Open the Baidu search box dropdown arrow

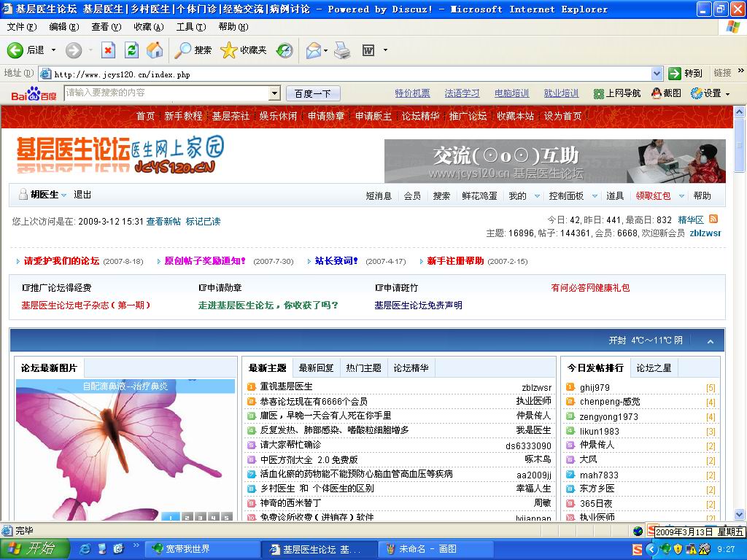(x=274, y=93)
